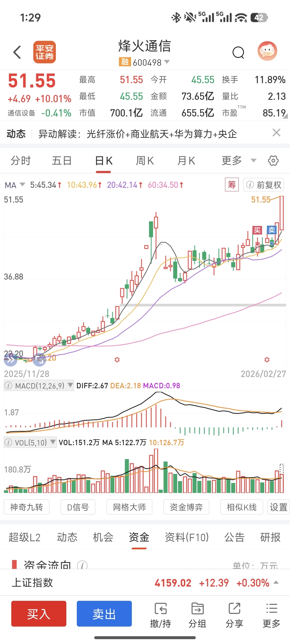The image size is (290, 644).
Task: Switch to 月K tab
Action: [x=186, y=161]
